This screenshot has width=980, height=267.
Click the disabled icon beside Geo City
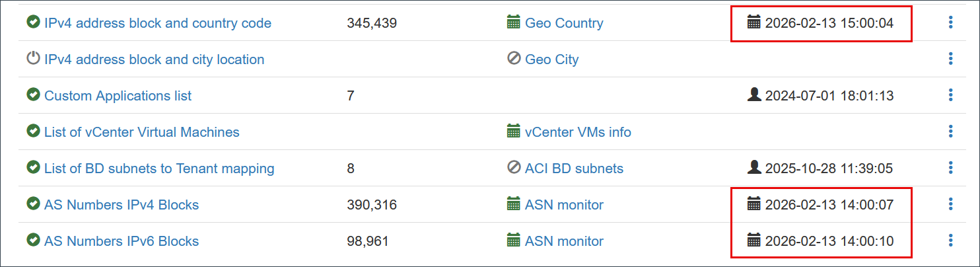(x=514, y=59)
